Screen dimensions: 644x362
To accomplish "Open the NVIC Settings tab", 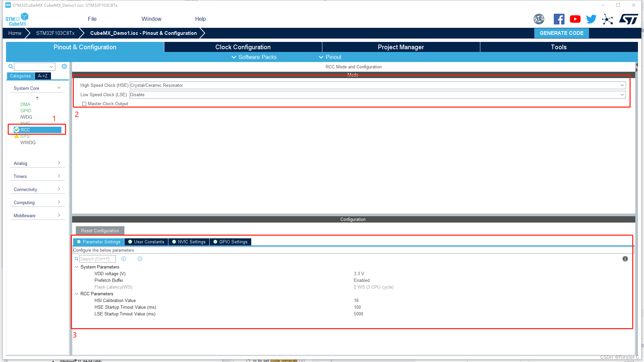I will [189, 242].
